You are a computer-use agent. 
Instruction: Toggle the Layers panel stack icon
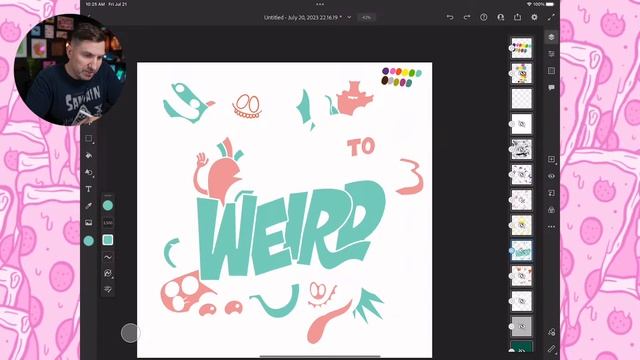[x=551, y=37]
